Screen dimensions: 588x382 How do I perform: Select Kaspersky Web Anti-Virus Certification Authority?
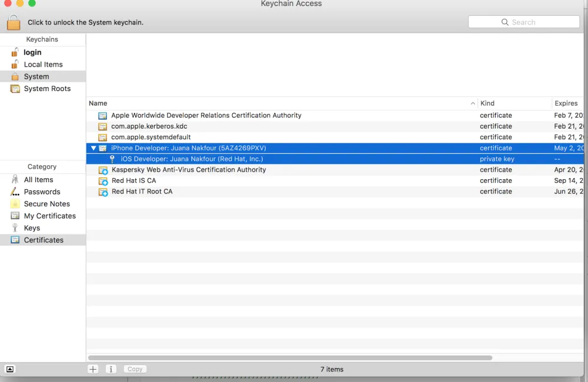pos(335,170)
